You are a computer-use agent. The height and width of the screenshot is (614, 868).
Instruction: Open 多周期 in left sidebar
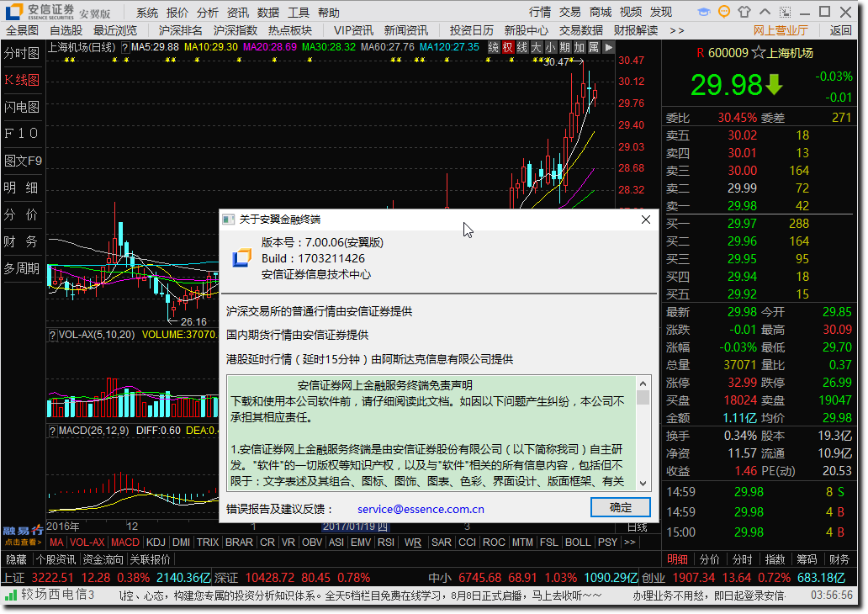coord(22,268)
